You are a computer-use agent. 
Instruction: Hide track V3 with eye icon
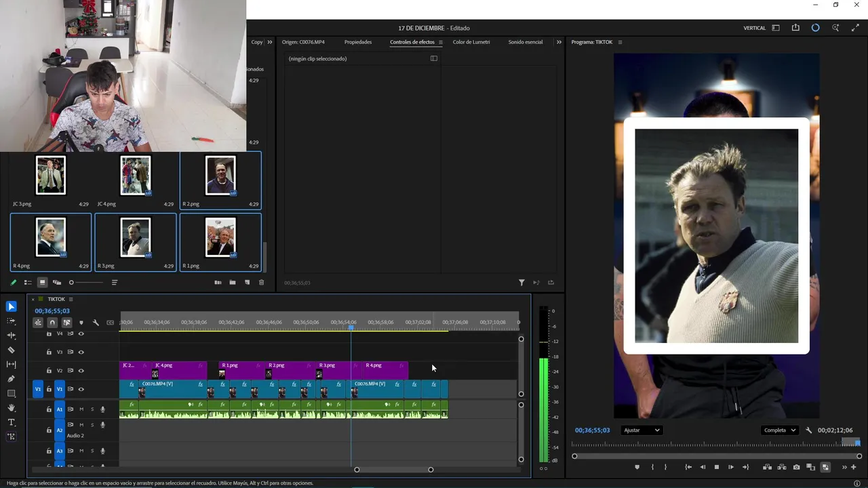pyautogui.click(x=81, y=352)
